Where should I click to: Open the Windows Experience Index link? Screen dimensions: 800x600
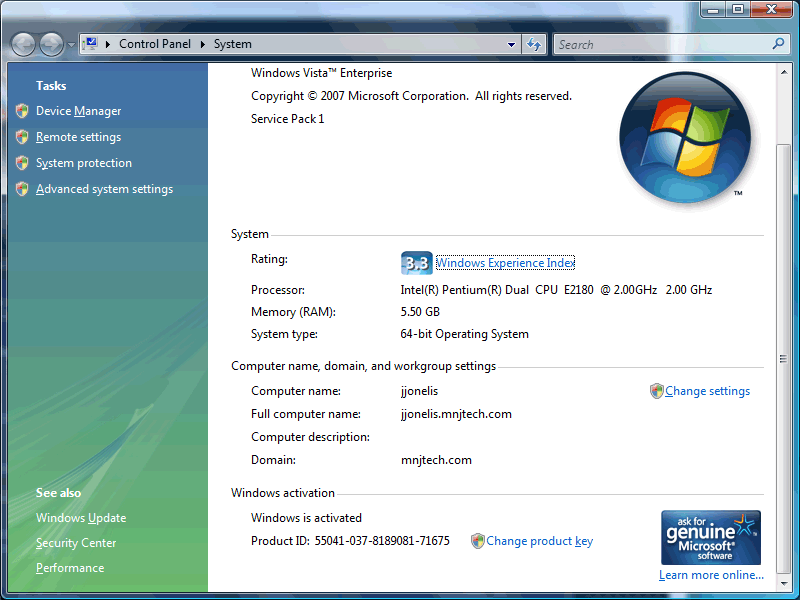click(506, 263)
